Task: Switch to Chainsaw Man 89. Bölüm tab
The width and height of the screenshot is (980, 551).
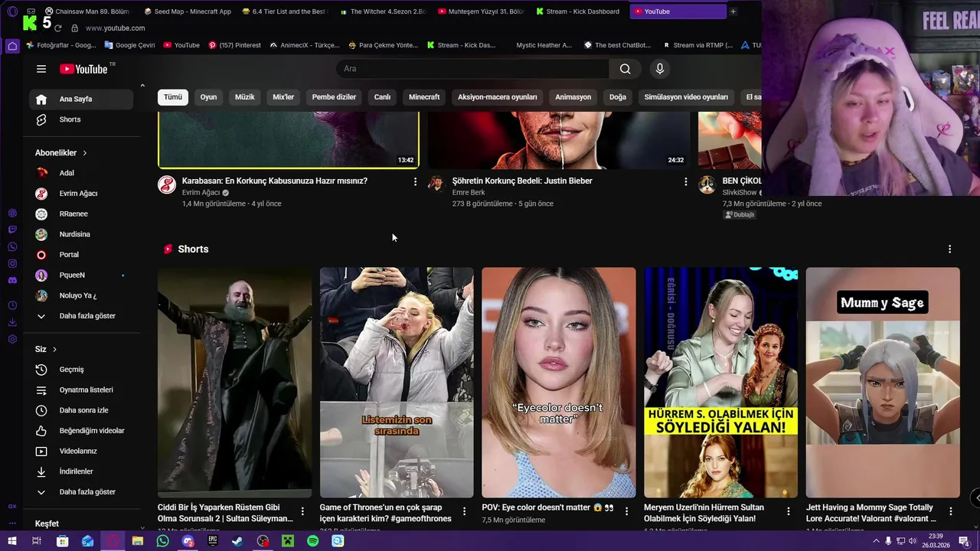Action: (88, 11)
